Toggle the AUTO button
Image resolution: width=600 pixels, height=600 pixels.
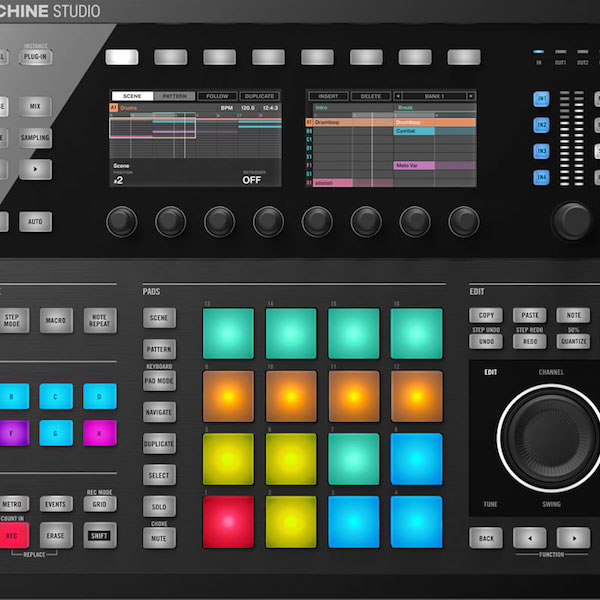coord(35,222)
